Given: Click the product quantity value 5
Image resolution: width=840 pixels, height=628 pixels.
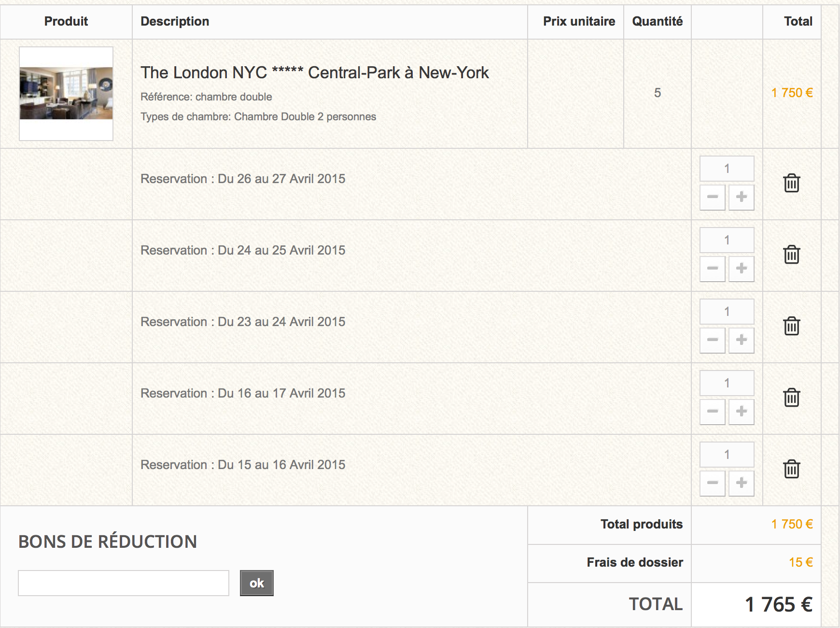Looking at the screenshot, I should click(658, 93).
